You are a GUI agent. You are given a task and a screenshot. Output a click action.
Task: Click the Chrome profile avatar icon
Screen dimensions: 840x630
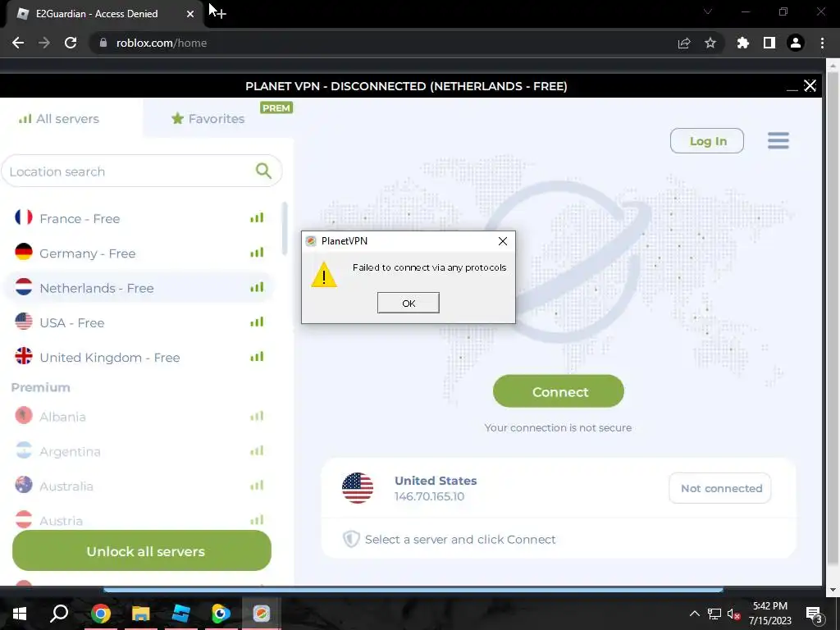[x=796, y=43]
